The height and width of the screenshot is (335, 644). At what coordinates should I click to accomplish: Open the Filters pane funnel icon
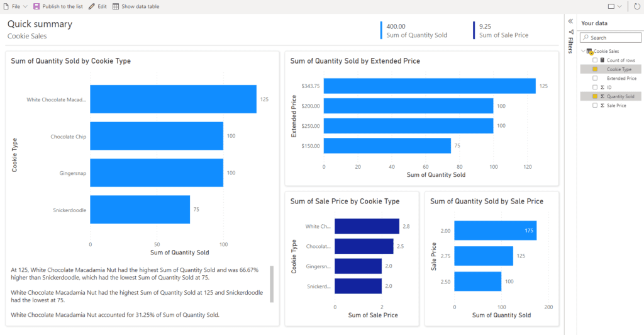(570, 32)
